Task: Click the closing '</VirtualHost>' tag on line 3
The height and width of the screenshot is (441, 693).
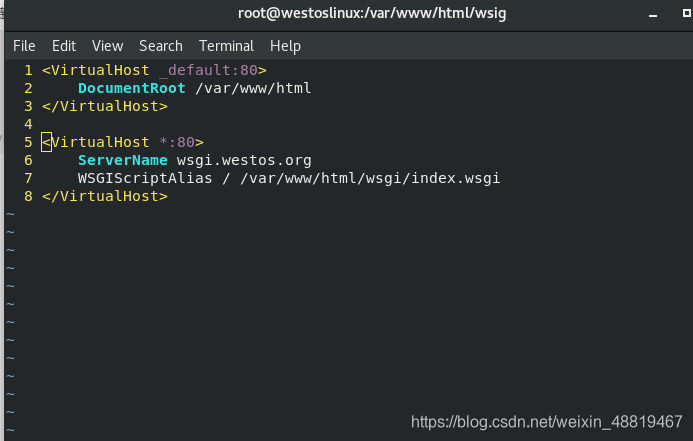Action: pyautogui.click(x=105, y=106)
